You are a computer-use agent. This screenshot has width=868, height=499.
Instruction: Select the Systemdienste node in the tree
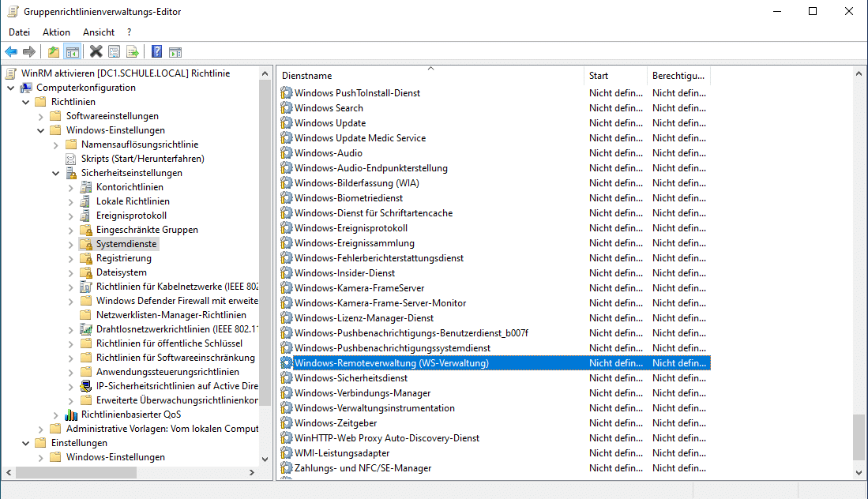[x=126, y=243]
